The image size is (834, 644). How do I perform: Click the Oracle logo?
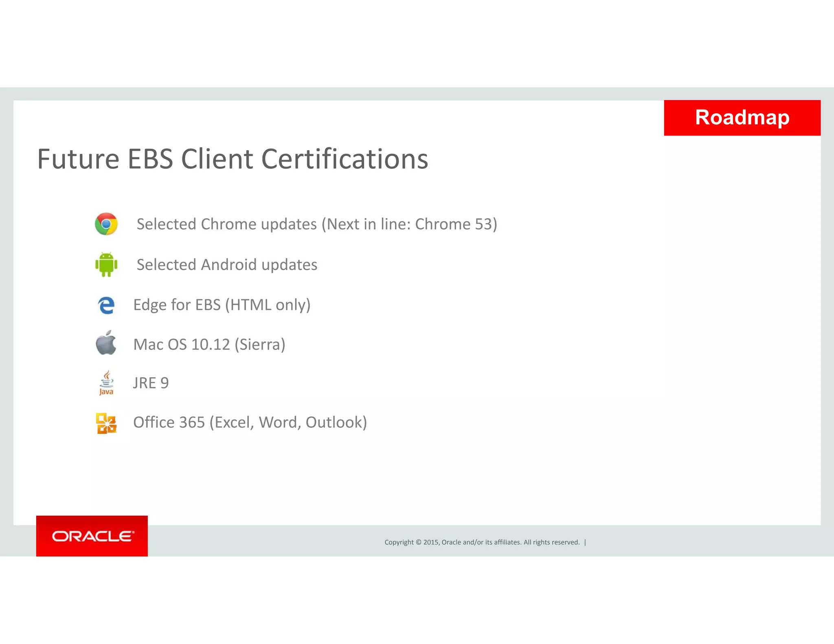point(92,536)
